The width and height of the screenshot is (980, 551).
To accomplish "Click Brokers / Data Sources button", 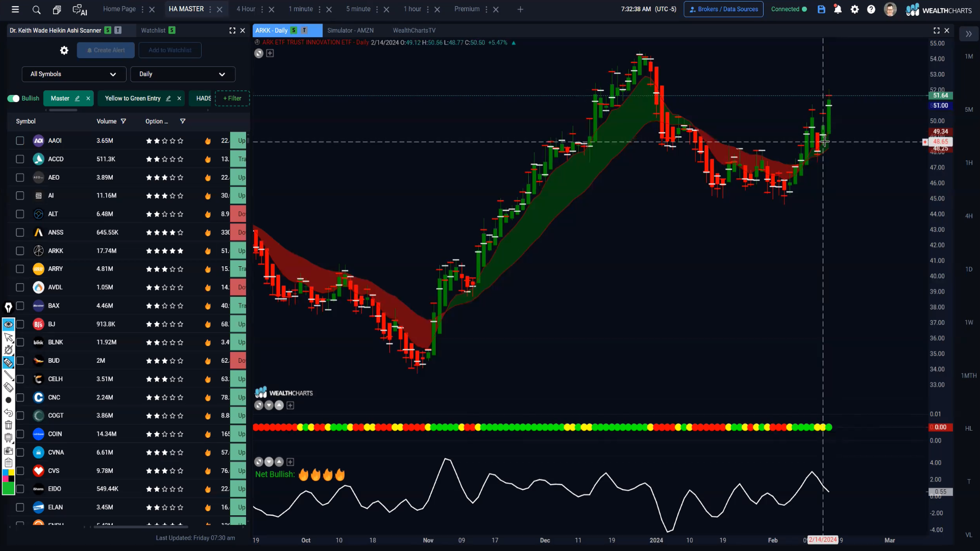I will point(723,9).
